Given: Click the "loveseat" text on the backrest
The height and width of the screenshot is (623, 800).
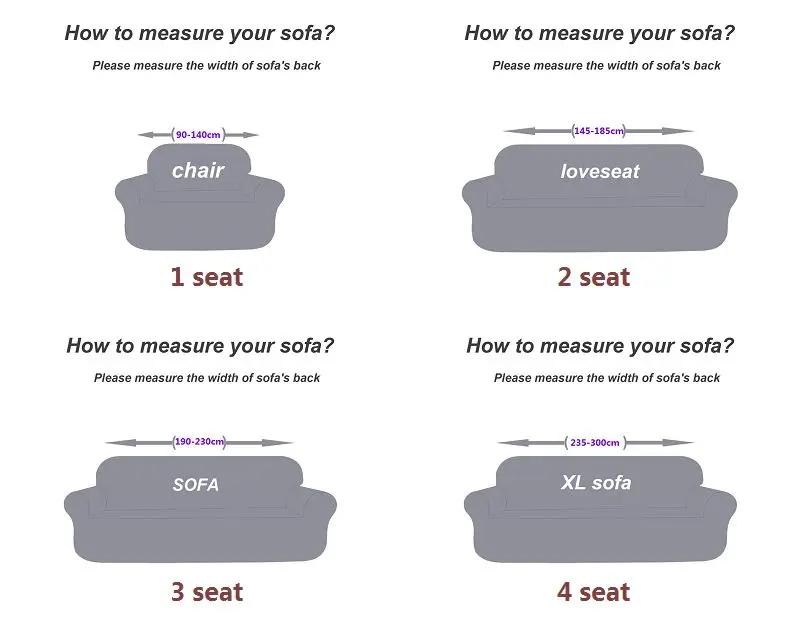Looking at the screenshot, I should click(599, 171).
